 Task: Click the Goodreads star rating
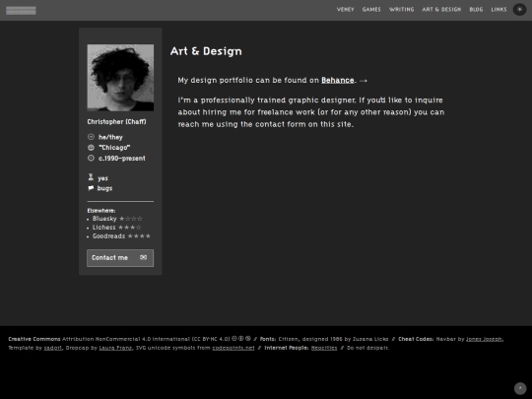point(139,236)
